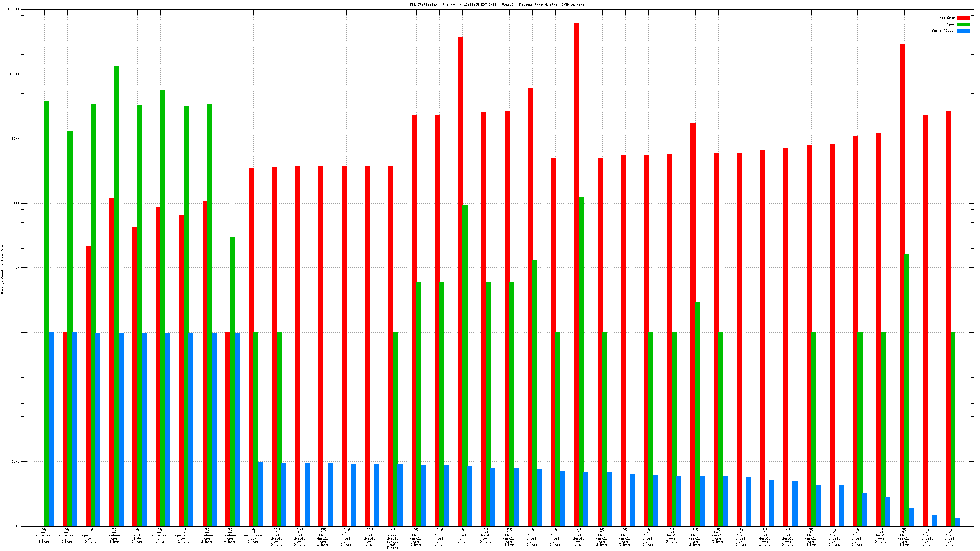Viewport: 980px width, 551px height.
Task: Click the green Spam legend swatch
Action: tap(963, 24)
